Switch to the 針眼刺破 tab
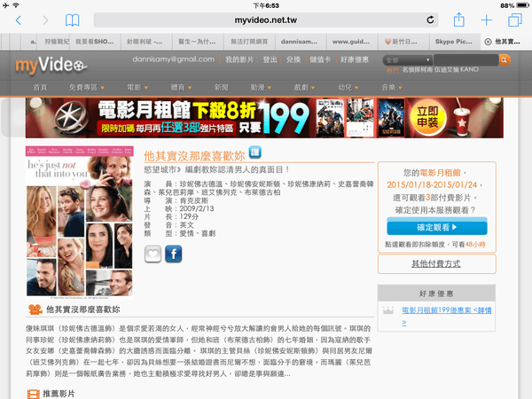Viewport: 532px width, 399px height. click(x=146, y=42)
